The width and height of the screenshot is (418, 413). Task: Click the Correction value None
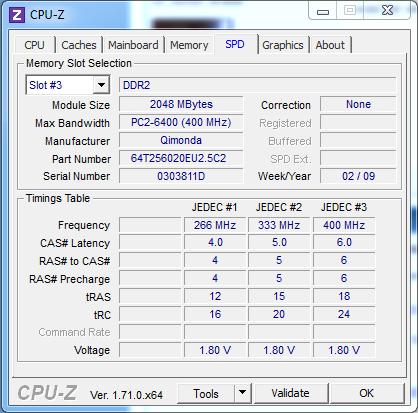[x=358, y=104]
